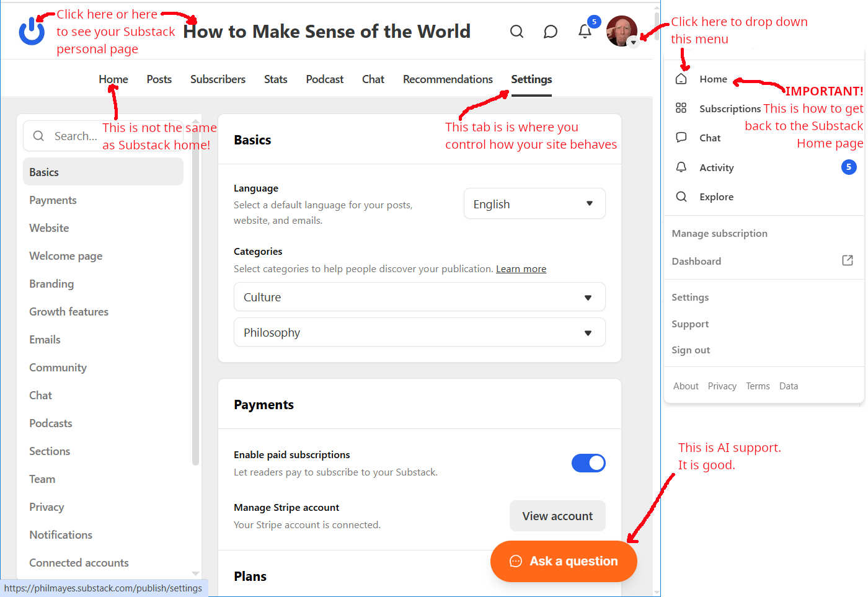The image size is (868, 597).
Task: Click the View account button
Action: click(557, 516)
